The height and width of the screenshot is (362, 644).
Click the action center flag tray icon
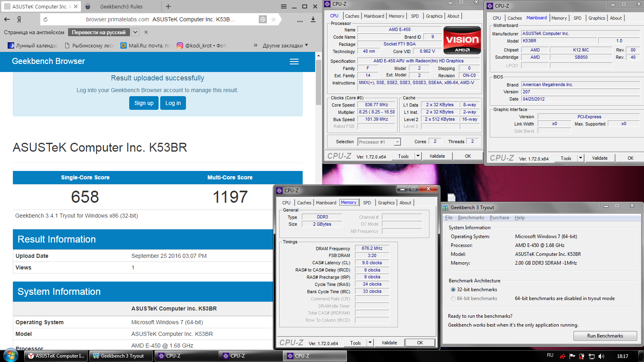click(x=572, y=356)
